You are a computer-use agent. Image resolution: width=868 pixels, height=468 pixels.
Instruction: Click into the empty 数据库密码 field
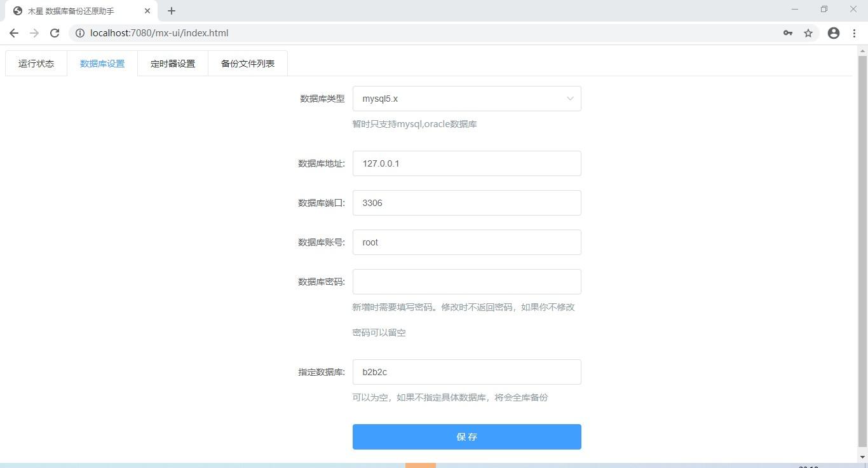coord(467,282)
